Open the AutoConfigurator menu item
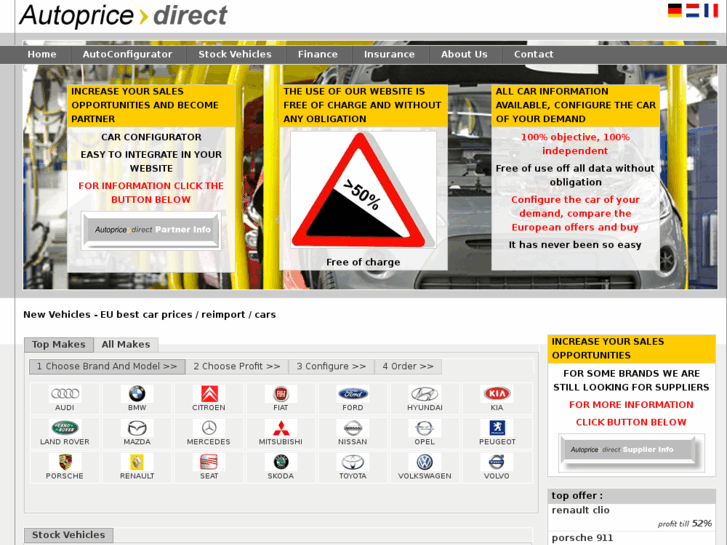 [x=128, y=54]
